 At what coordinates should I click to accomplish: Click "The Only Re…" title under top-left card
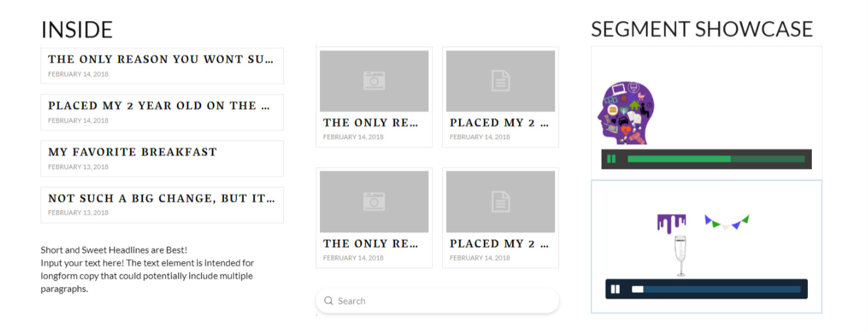tap(370, 123)
